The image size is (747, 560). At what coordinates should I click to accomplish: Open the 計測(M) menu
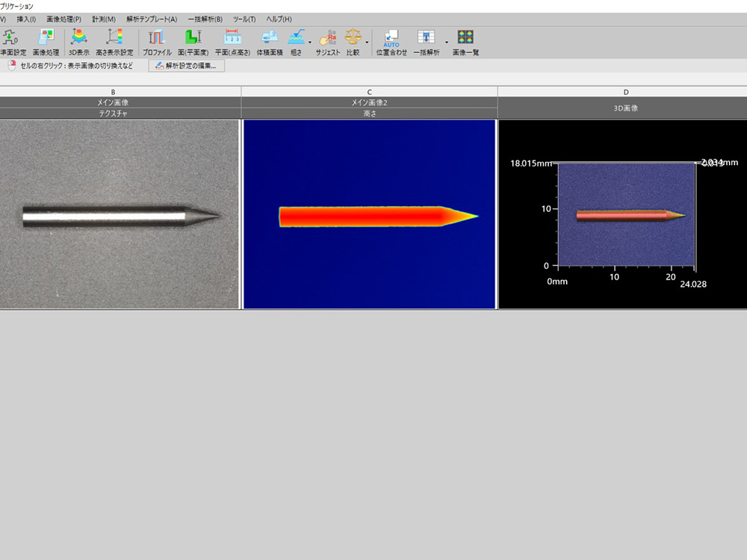click(104, 19)
